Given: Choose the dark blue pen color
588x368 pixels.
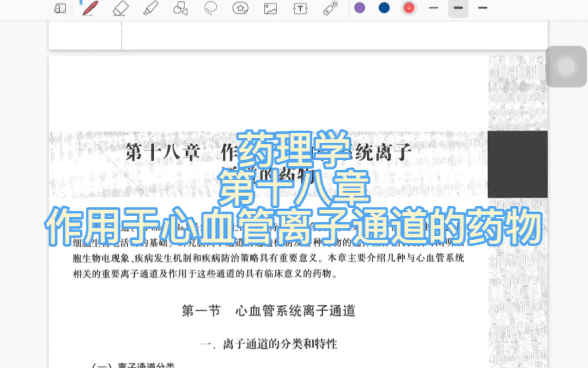Looking at the screenshot, I should tap(384, 8).
